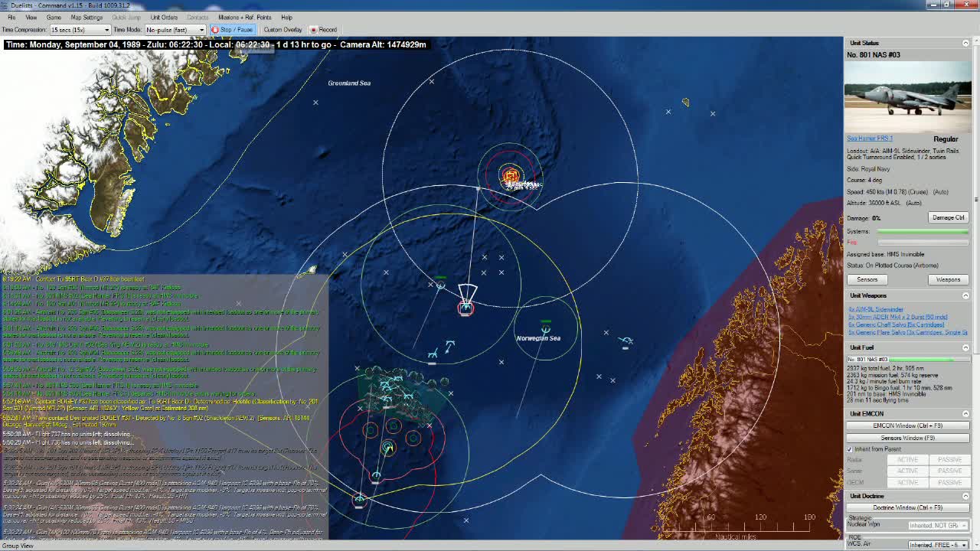Collapse the Unit Weapons panel

[x=965, y=295]
